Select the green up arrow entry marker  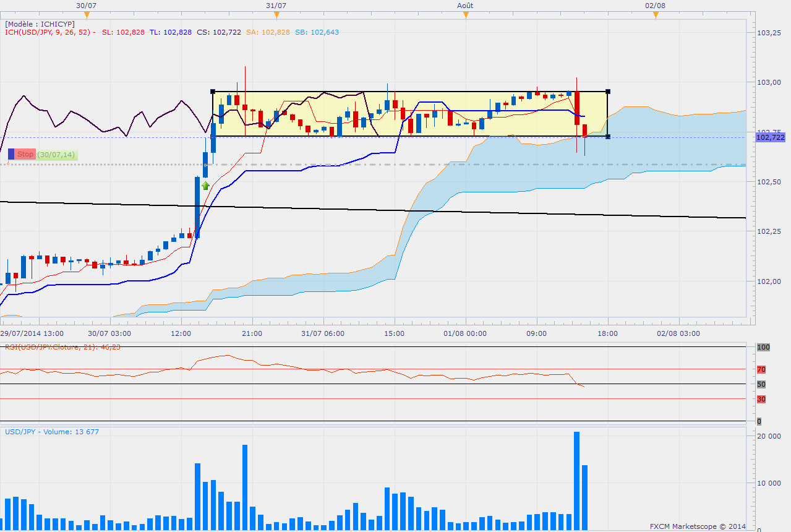click(205, 185)
